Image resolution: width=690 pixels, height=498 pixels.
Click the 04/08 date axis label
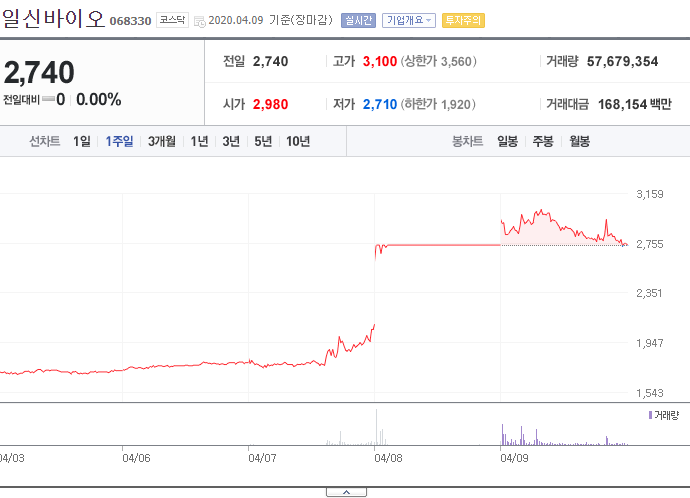tap(388, 458)
